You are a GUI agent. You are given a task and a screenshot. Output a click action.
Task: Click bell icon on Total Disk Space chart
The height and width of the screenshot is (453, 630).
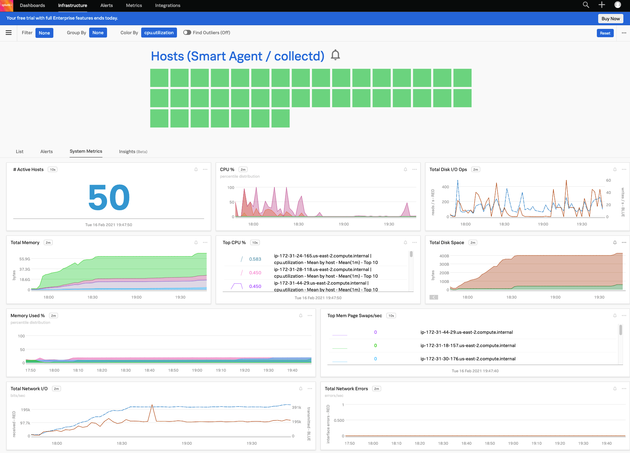pyautogui.click(x=615, y=242)
